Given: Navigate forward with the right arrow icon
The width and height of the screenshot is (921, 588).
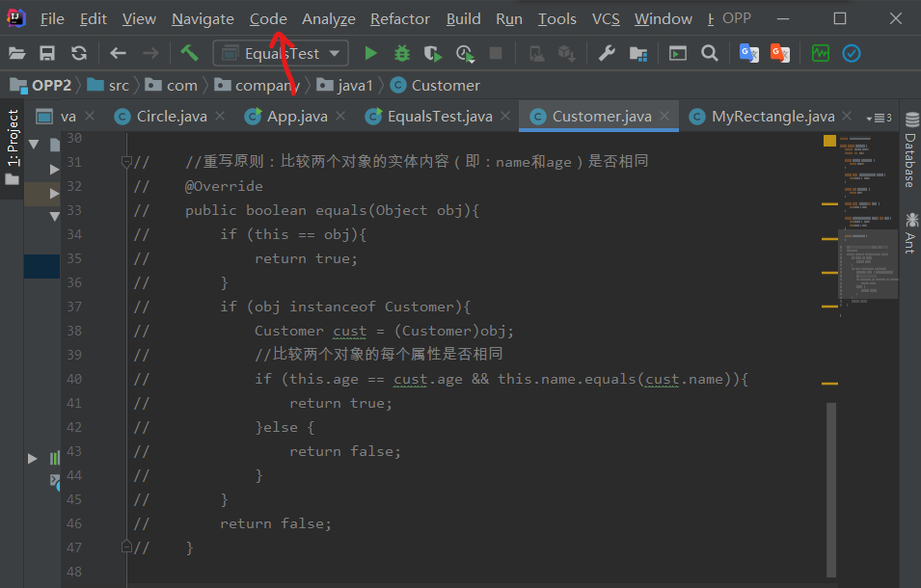Looking at the screenshot, I should tap(151, 53).
